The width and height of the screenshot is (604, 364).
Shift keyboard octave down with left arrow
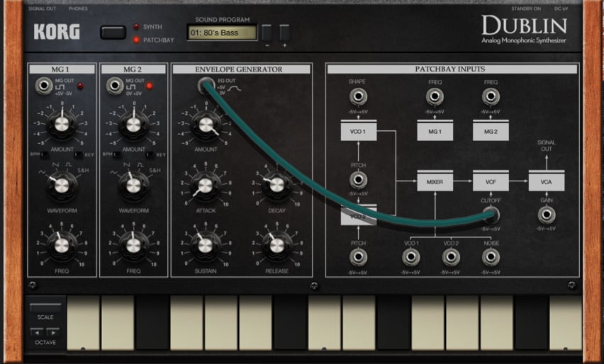click(37, 331)
